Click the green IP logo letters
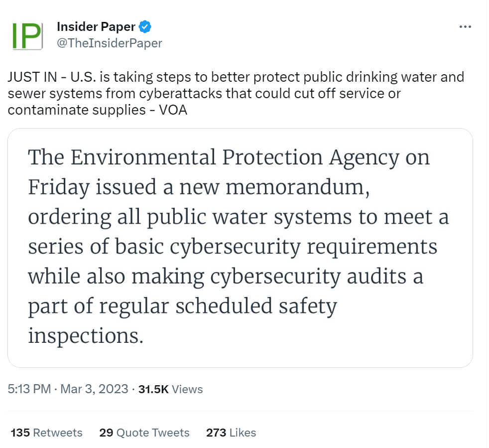The height and width of the screenshot is (448, 489). [26, 36]
